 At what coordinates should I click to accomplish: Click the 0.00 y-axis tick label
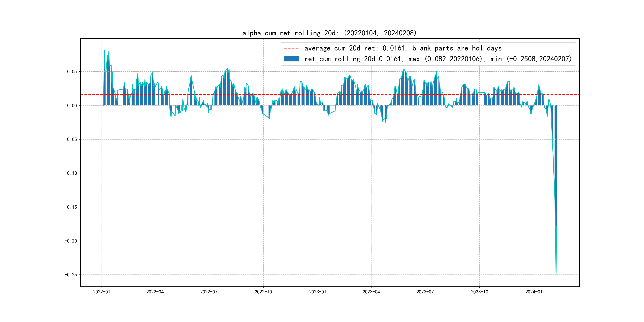(72, 106)
